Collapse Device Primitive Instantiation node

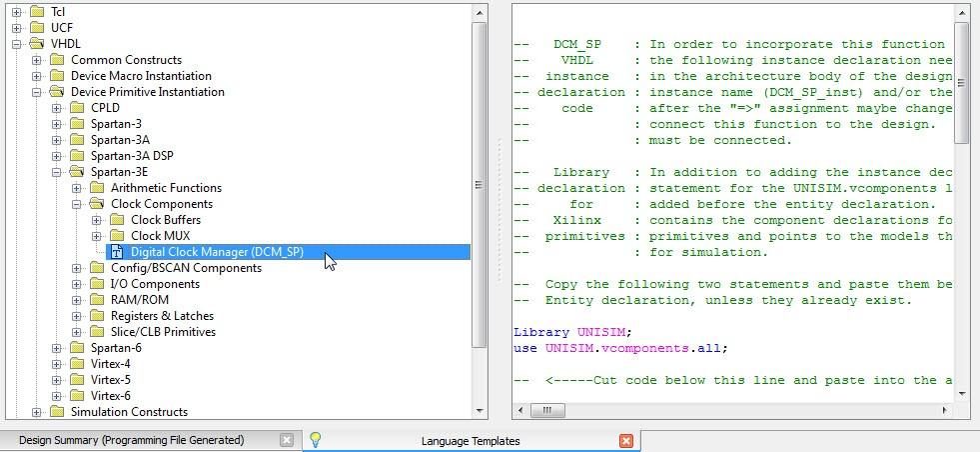36,92
